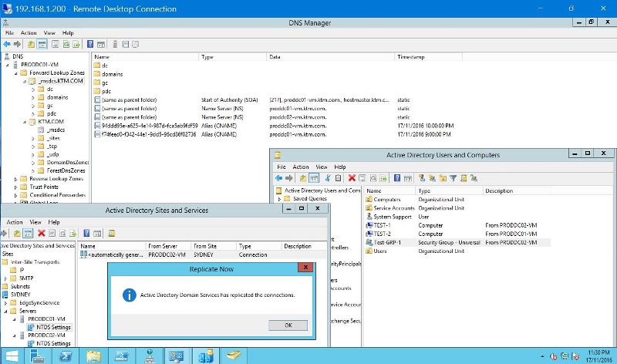Viewport: 617px width, 364px height.
Task: Click the taskbar clock showing 11:30 PM
Action: coord(599,356)
